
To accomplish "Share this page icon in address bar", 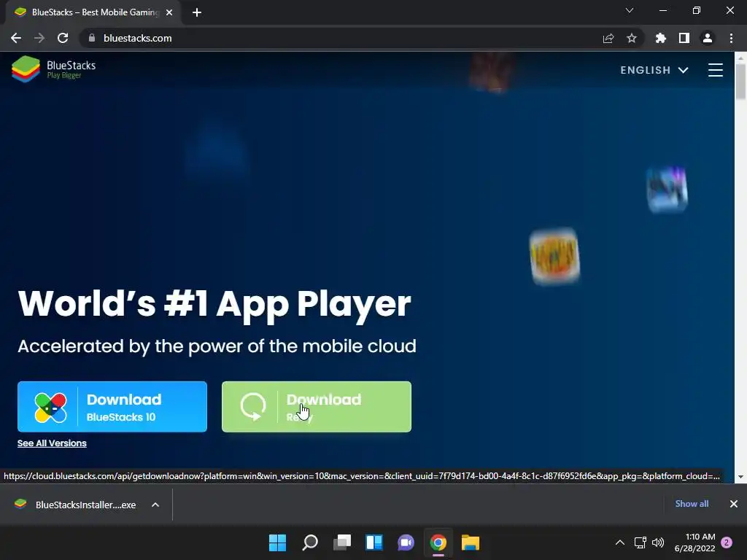I will 608,38.
